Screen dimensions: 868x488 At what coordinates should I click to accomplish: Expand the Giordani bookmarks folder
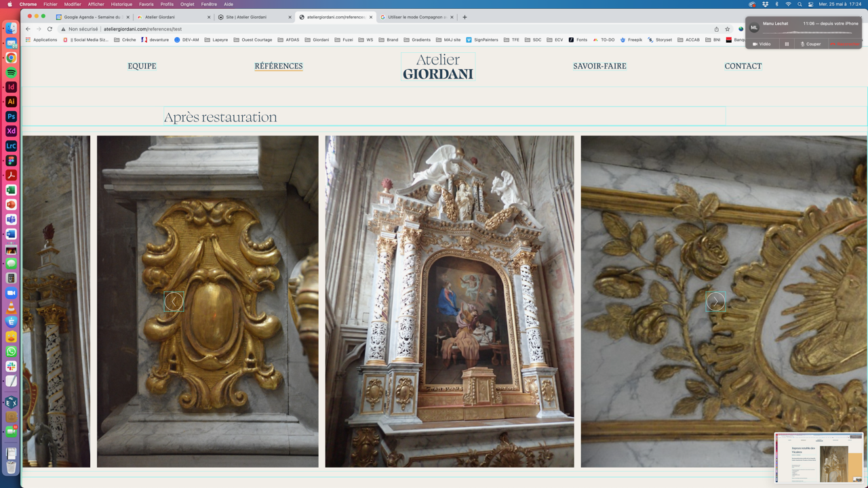[x=317, y=40]
